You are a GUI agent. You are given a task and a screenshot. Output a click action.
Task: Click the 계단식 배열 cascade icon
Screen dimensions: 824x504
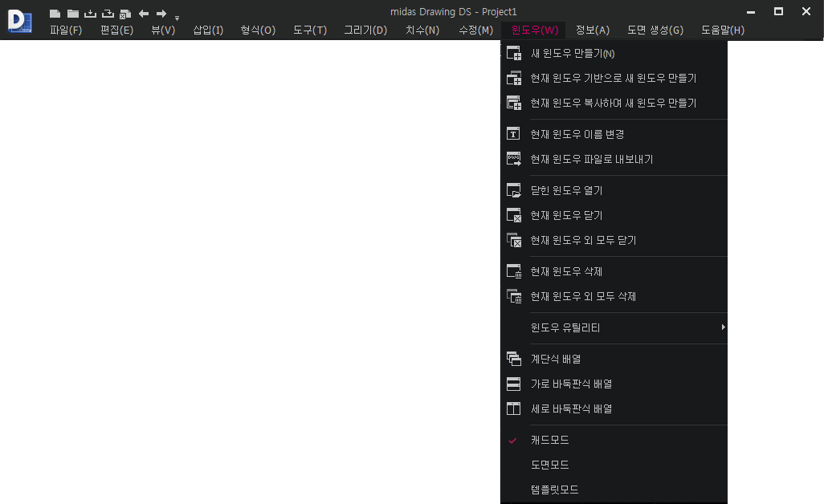(x=514, y=359)
